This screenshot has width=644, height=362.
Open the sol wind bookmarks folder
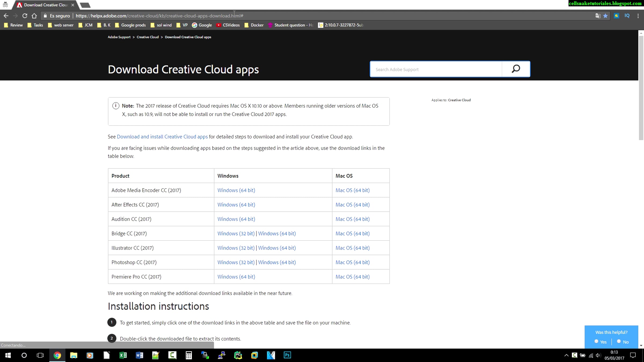pyautogui.click(x=161, y=25)
